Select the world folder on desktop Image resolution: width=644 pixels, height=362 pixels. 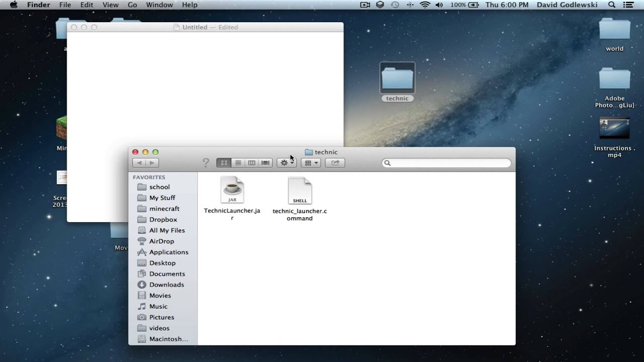coord(614,29)
